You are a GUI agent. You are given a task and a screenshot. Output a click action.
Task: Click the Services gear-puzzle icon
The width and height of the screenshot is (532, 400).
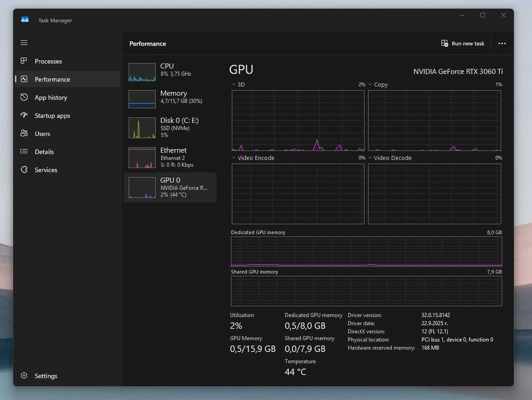pyautogui.click(x=24, y=170)
